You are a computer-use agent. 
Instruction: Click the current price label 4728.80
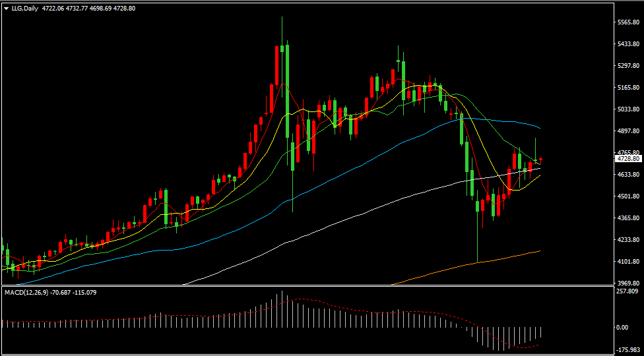pos(628,159)
